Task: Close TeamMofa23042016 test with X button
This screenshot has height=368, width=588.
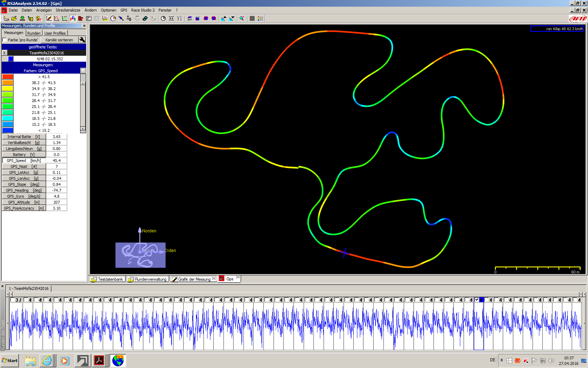Action: pyautogui.click(x=4, y=53)
